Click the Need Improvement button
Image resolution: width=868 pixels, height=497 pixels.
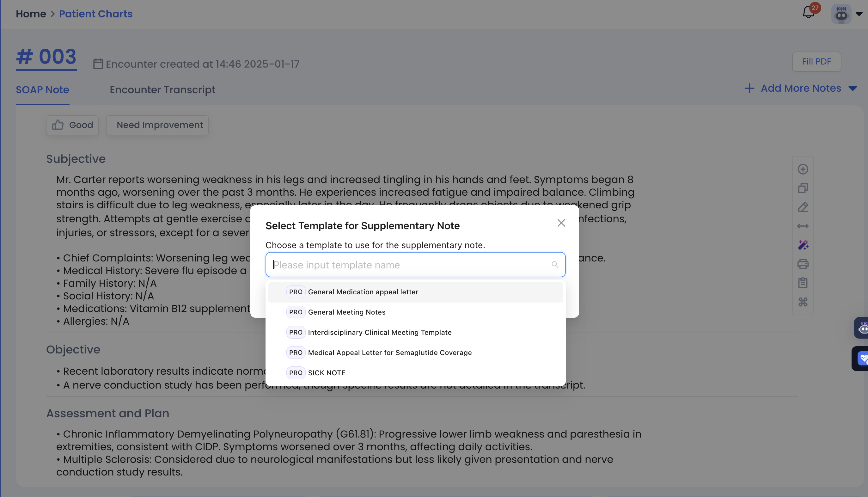(x=157, y=125)
